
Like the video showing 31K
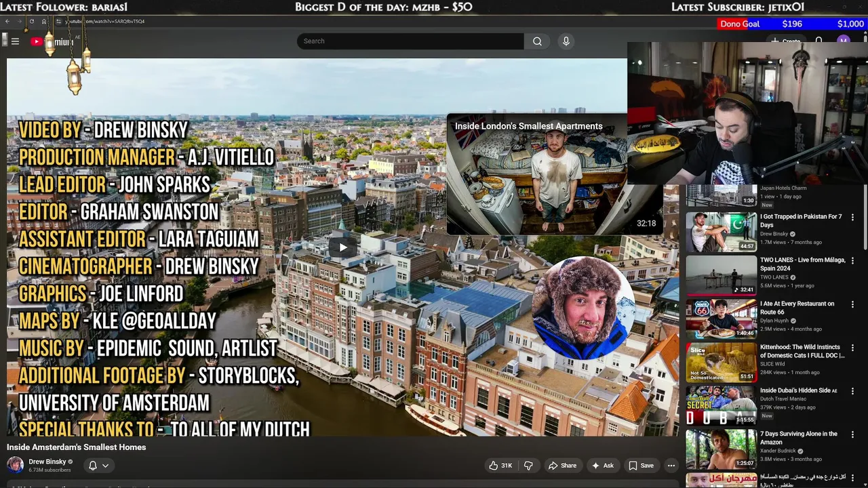[x=501, y=466]
